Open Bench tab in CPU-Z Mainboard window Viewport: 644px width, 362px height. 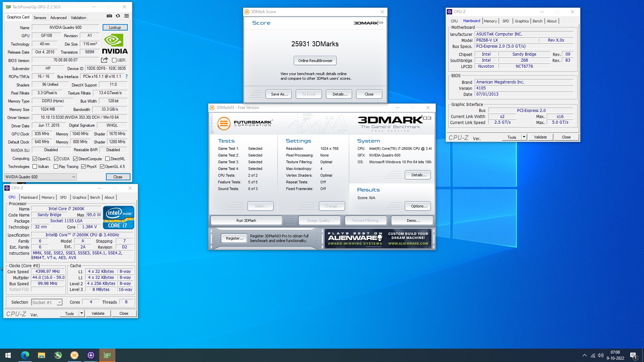[x=537, y=21]
